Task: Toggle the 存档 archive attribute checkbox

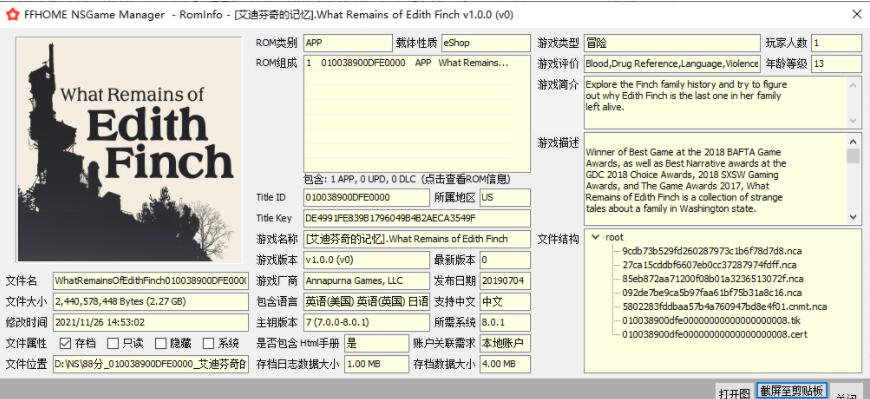Action: pos(65,344)
